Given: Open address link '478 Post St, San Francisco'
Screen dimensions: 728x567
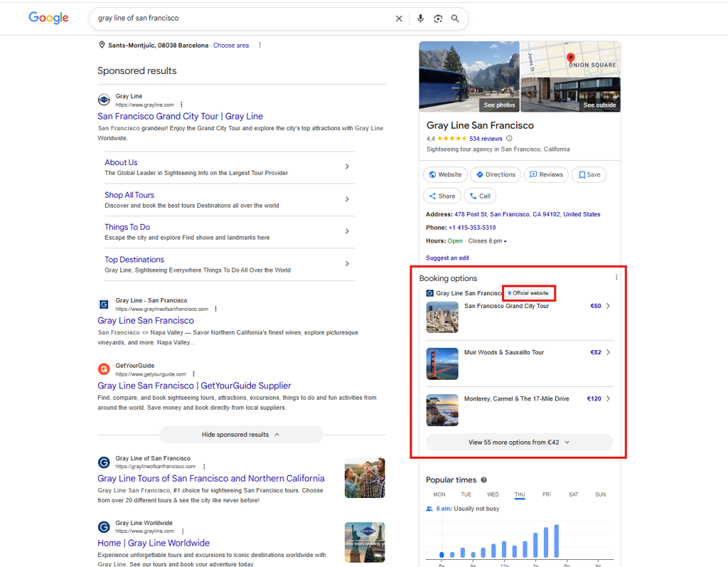Looking at the screenshot, I should [528, 214].
